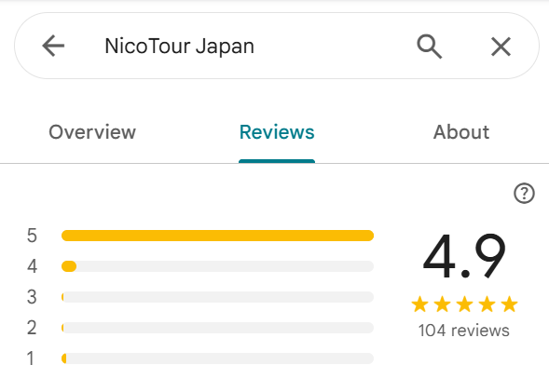Clear search with the X icon
This screenshot has width=549, height=392.
click(501, 47)
